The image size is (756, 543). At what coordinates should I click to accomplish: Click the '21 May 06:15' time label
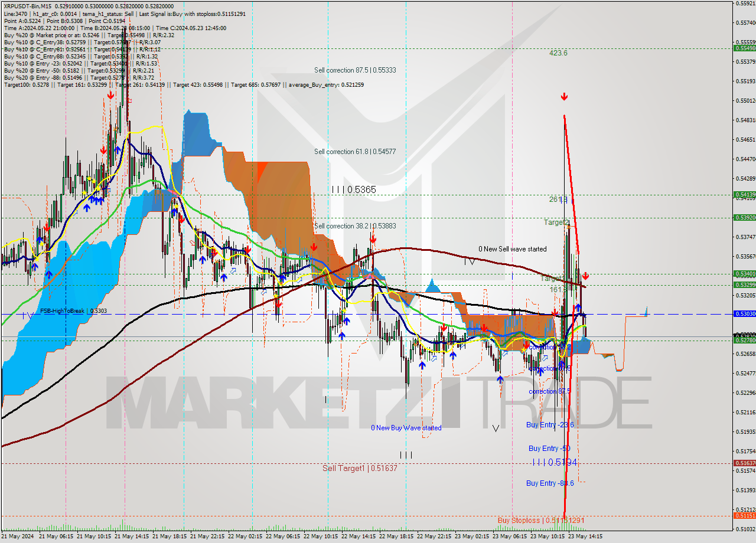click(x=57, y=537)
